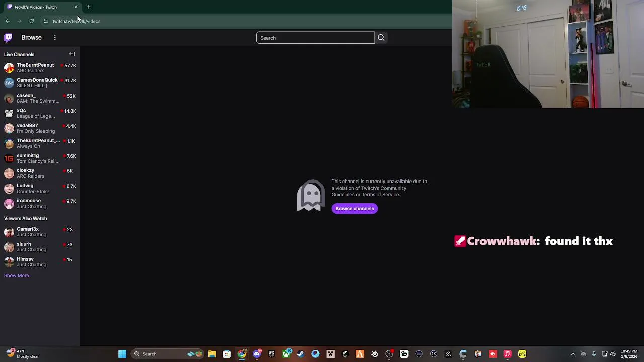Click the Browse channels button
Screen dimensions: 644x362
(355, 209)
